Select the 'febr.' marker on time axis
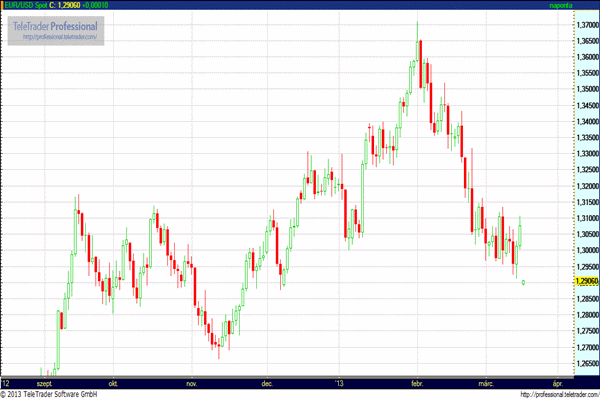 coord(417,383)
